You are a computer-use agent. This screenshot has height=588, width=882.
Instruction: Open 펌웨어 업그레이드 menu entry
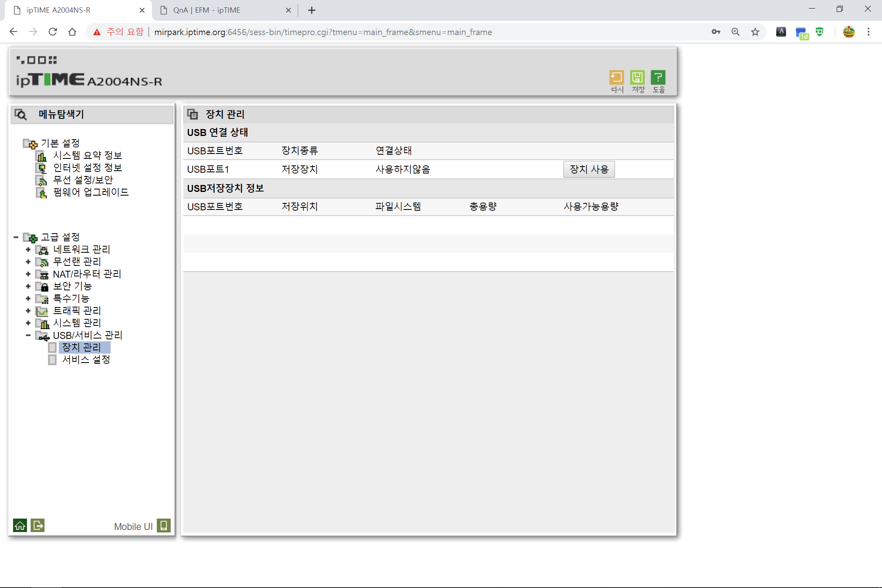point(91,192)
